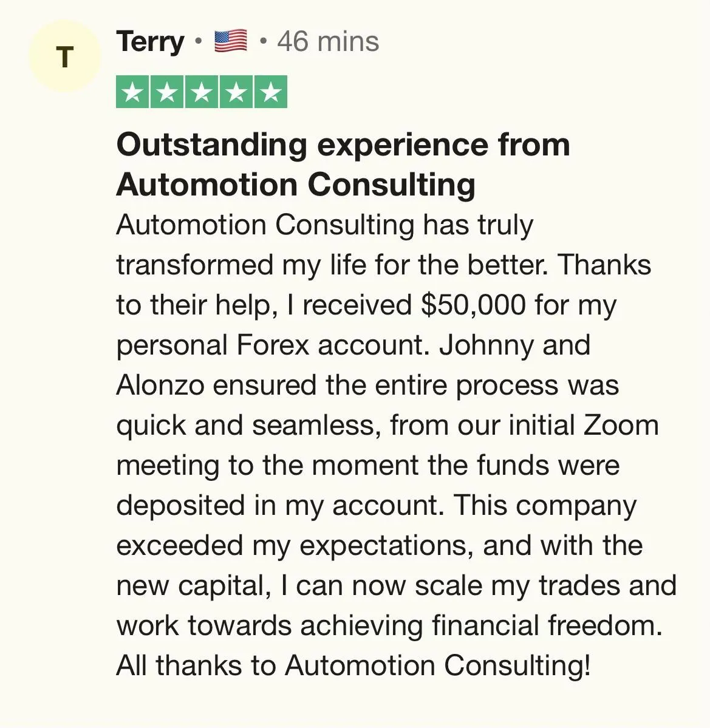Click Automotion Consulting in the bold heading
Screen dimensions: 710x728
[296, 185]
